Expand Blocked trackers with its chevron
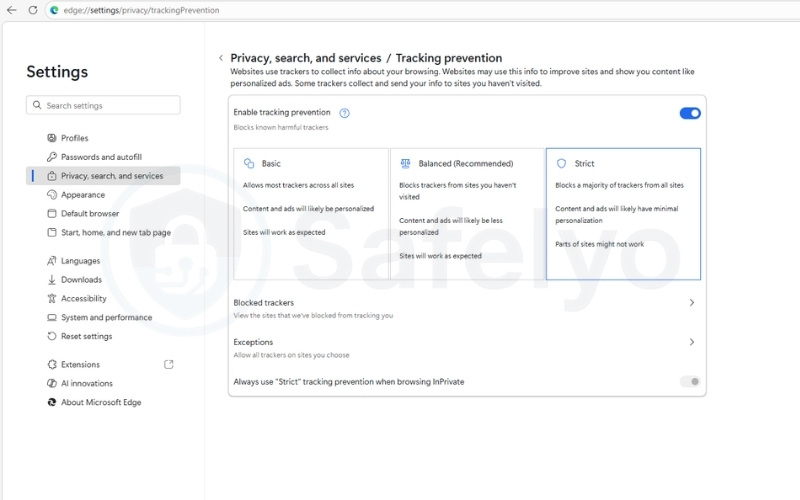The width and height of the screenshot is (800, 500). (692, 303)
